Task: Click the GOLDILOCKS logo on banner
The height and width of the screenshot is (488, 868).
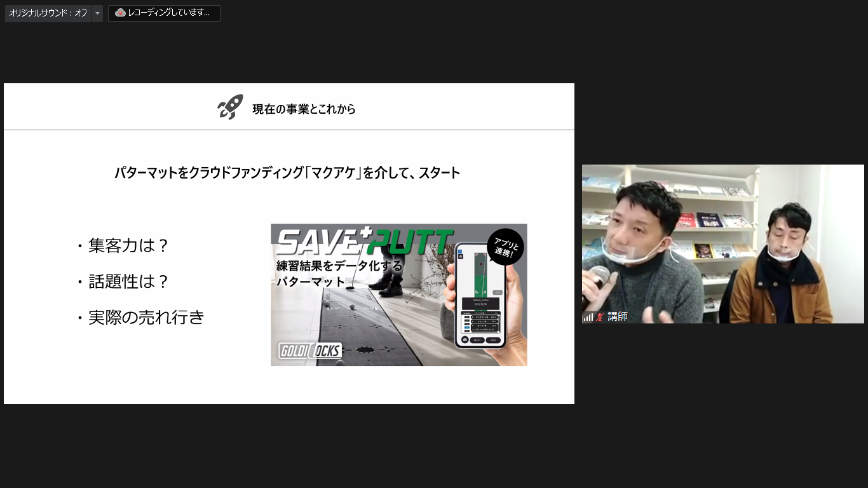Action: [310, 351]
